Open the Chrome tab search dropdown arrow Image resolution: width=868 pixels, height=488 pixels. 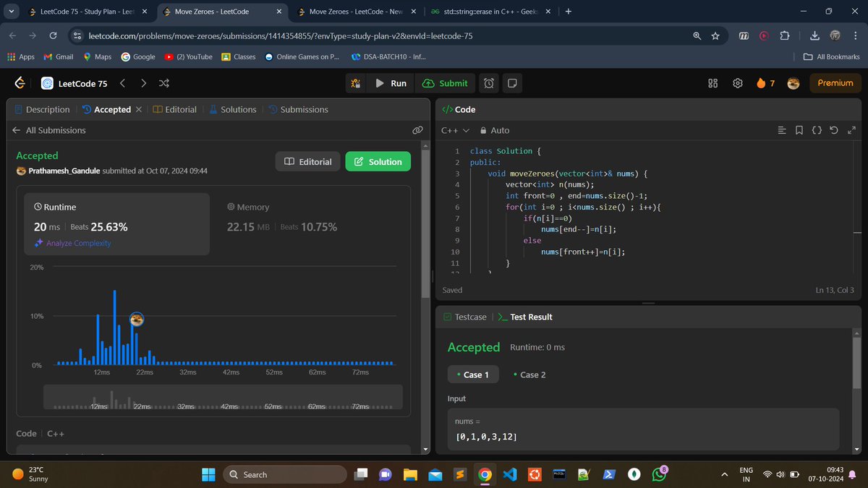click(x=11, y=12)
